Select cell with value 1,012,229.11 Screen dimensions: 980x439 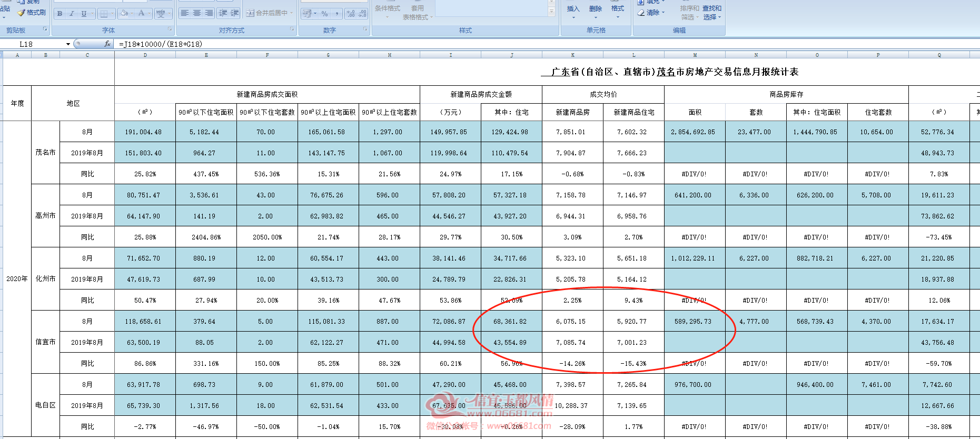695,258
